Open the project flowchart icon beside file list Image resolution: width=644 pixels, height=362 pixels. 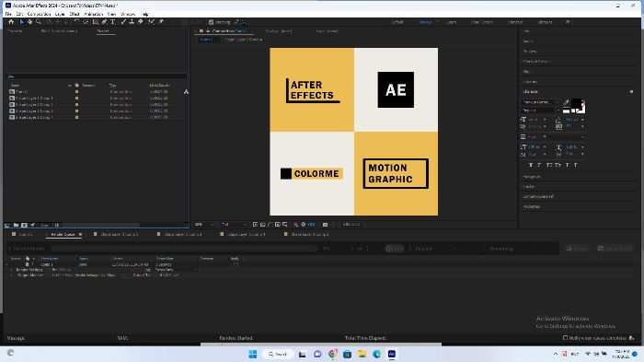coord(186,91)
